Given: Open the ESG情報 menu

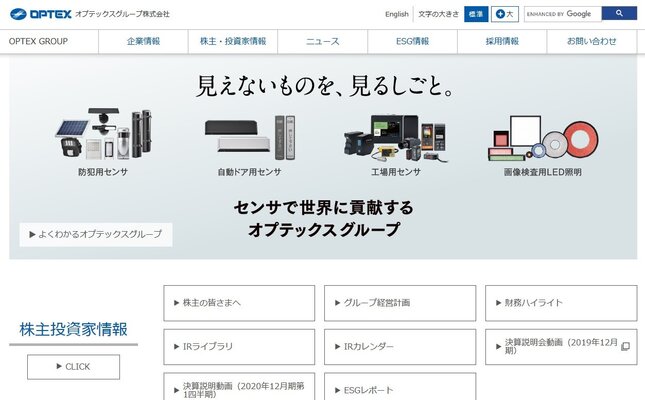Looking at the screenshot, I should [412, 41].
